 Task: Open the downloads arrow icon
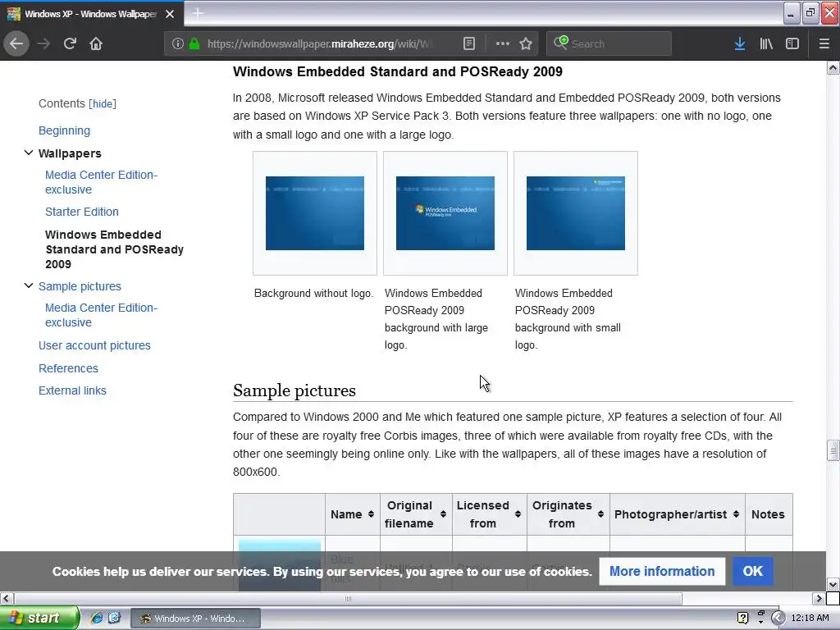click(x=740, y=43)
